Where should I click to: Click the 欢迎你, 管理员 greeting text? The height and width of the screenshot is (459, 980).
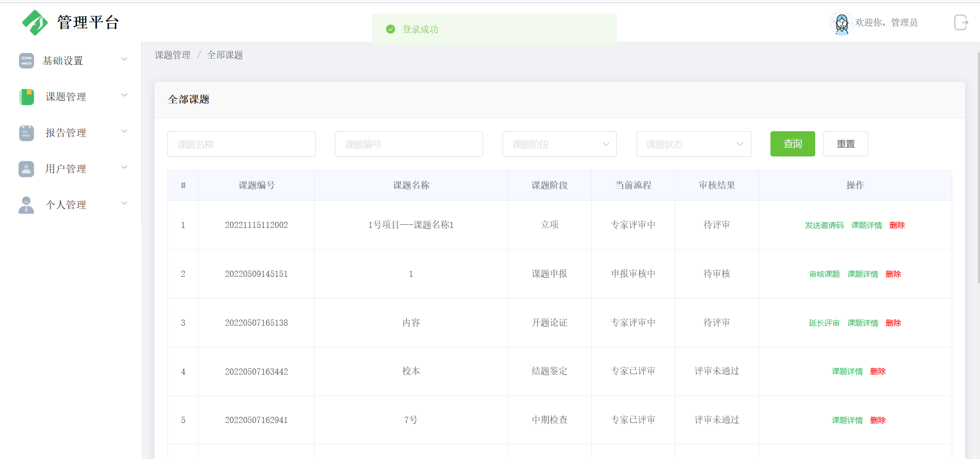886,23
